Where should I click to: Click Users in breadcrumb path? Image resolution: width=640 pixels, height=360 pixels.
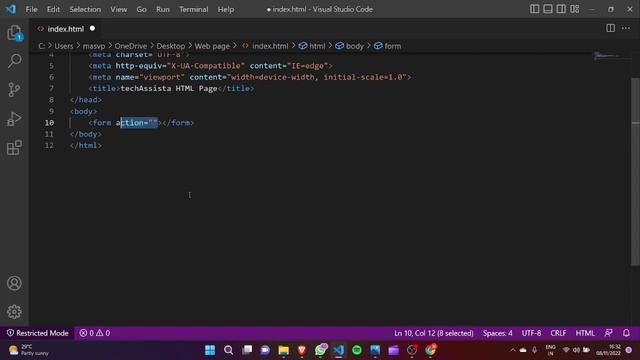click(64, 46)
